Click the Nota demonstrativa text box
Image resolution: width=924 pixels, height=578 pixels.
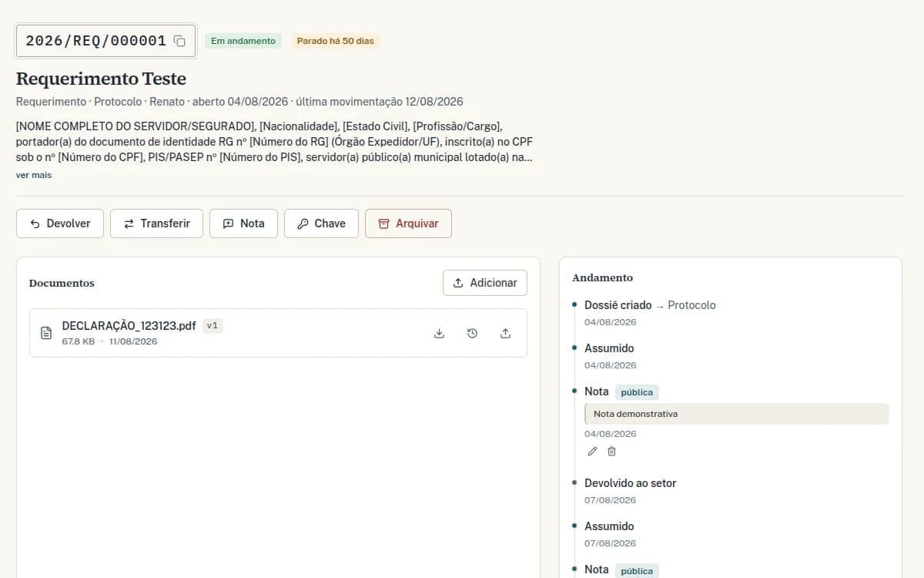tap(737, 414)
